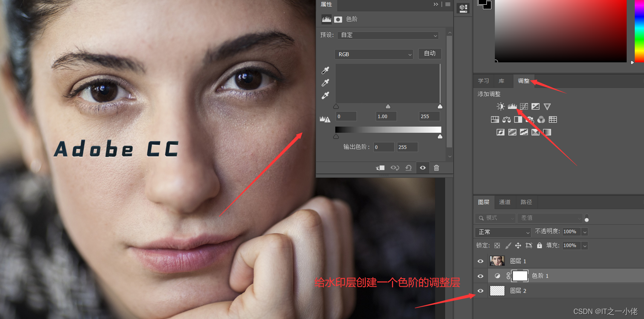Clip the adjustment to the layer below
Viewport: 644px width, 319px height.
(x=380, y=168)
